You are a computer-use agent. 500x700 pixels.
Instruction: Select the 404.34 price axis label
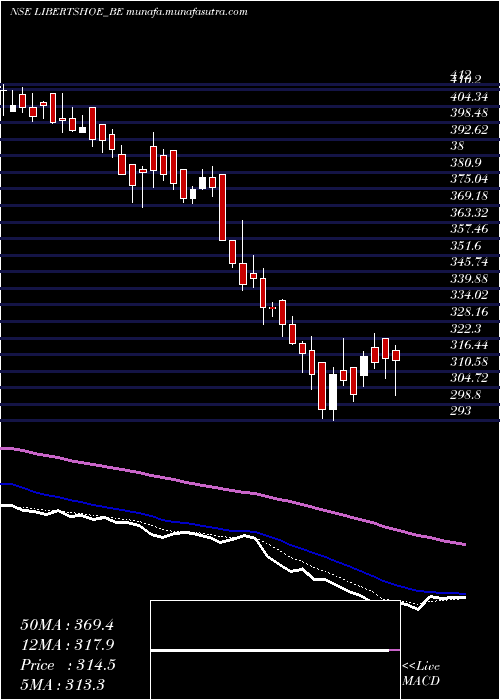(468, 96)
